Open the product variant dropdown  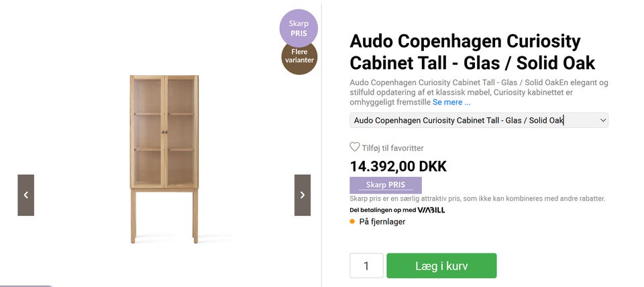coord(478,121)
